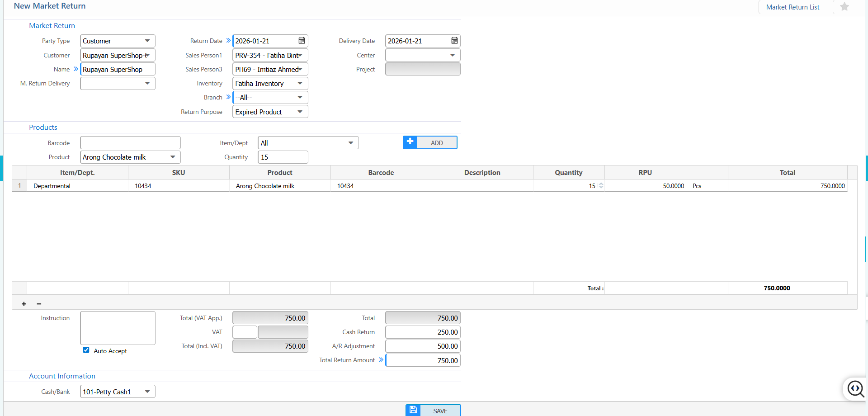
Task: Adjust the quantity stepper in row 1
Action: click(x=601, y=185)
